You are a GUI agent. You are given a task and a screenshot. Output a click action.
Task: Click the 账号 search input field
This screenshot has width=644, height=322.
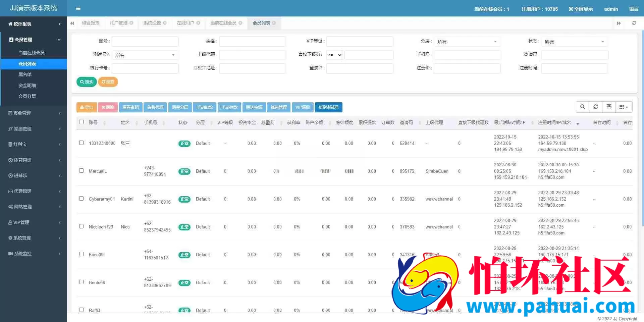click(x=145, y=41)
